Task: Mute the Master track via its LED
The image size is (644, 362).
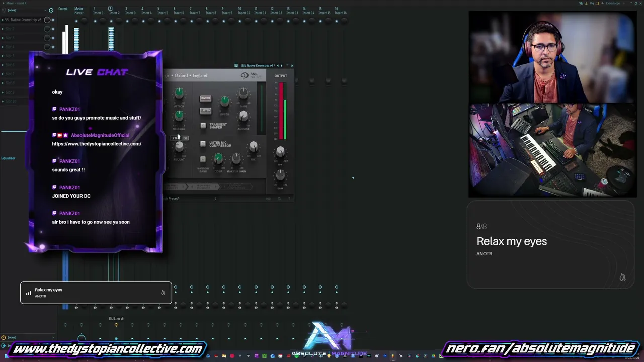Action: 76,21
